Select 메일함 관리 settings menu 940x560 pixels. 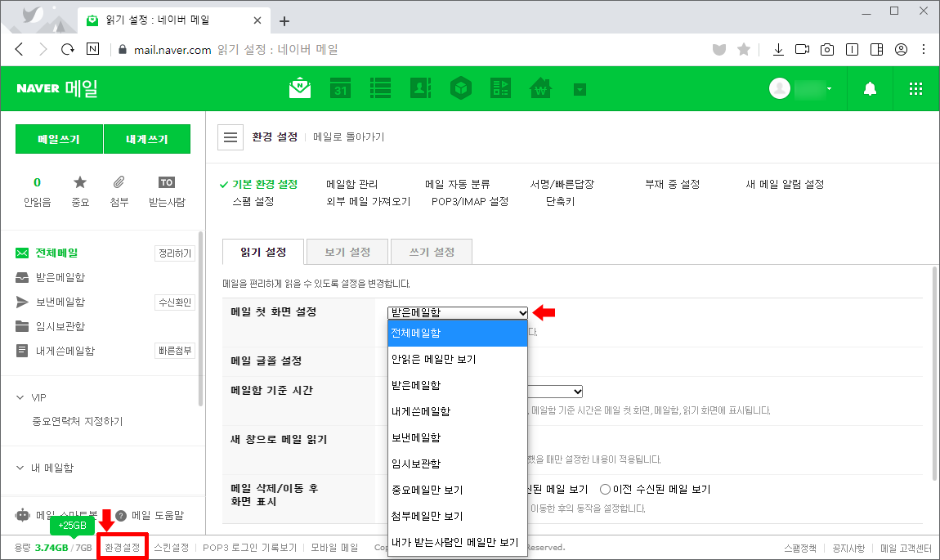352,184
